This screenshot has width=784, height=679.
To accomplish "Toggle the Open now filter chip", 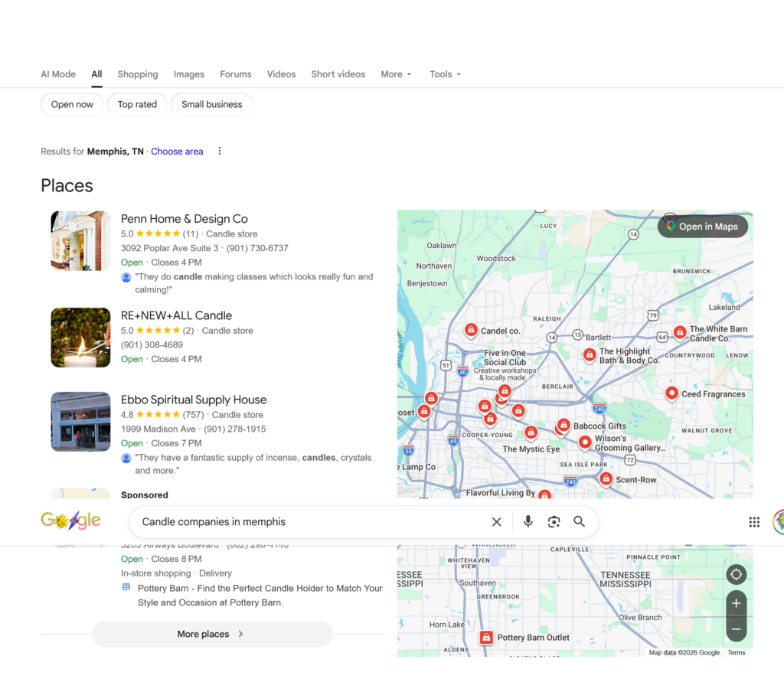I will click(72, 105).
